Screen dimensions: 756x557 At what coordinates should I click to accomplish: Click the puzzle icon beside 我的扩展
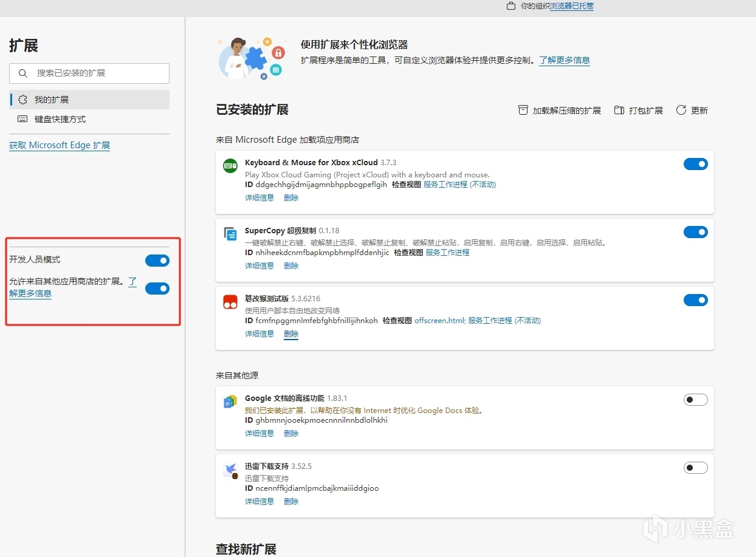[22, 100]
